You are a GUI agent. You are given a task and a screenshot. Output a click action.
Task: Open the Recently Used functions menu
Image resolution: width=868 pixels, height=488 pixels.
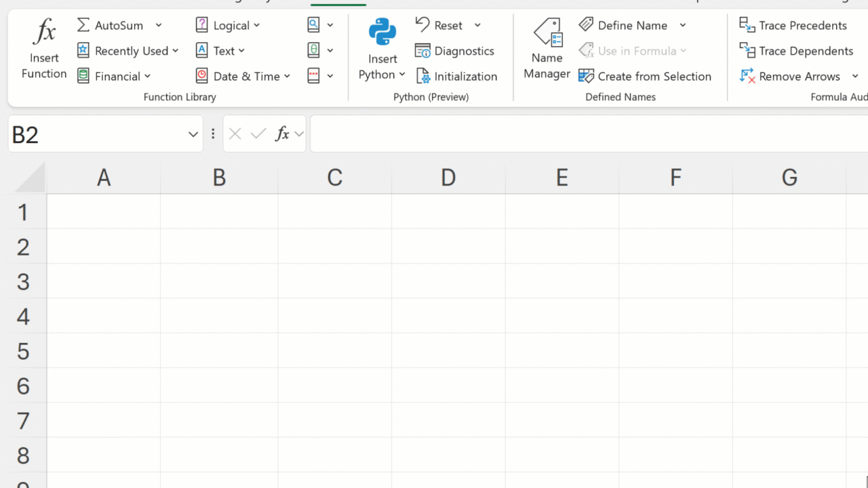[128, 51]
